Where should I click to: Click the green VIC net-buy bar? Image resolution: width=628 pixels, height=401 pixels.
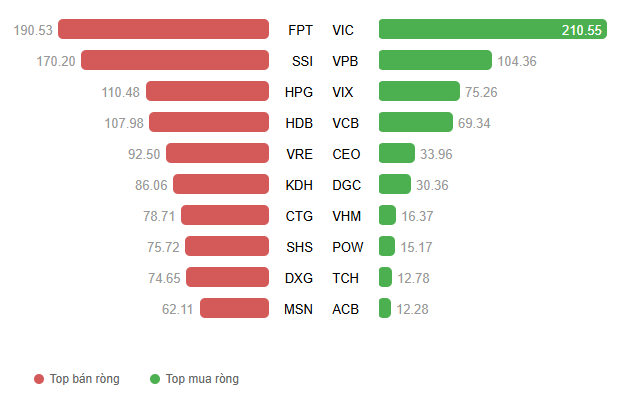tap(493, 30)
